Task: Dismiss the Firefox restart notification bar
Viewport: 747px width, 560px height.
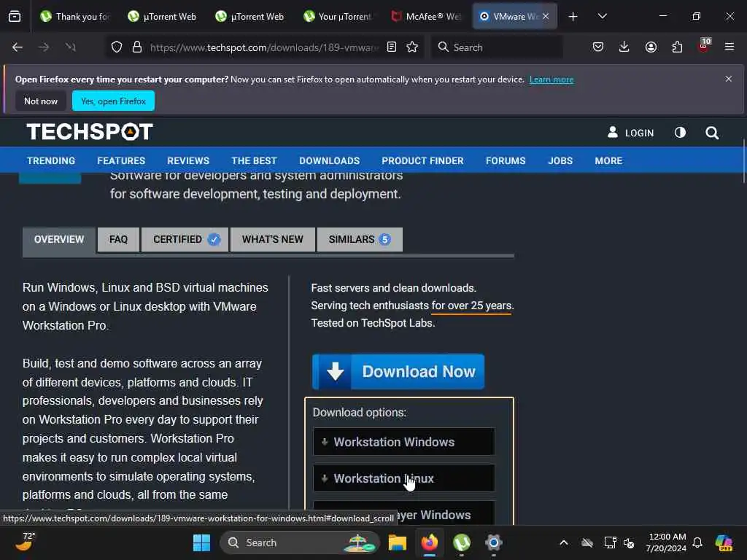Action: [x=729, y=79]
